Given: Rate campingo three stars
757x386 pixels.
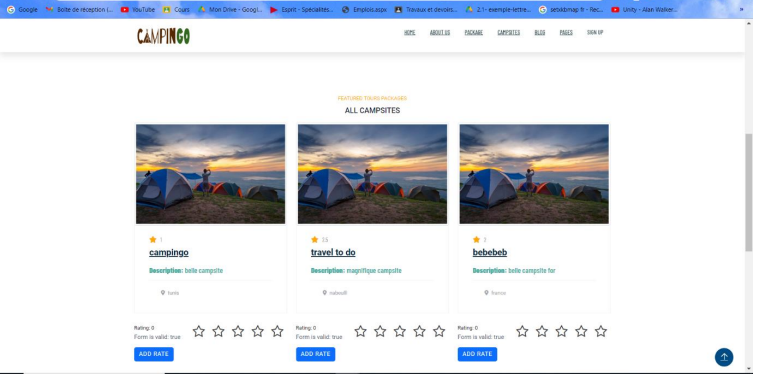Looking at the screenshot, I should coord(238,331).
